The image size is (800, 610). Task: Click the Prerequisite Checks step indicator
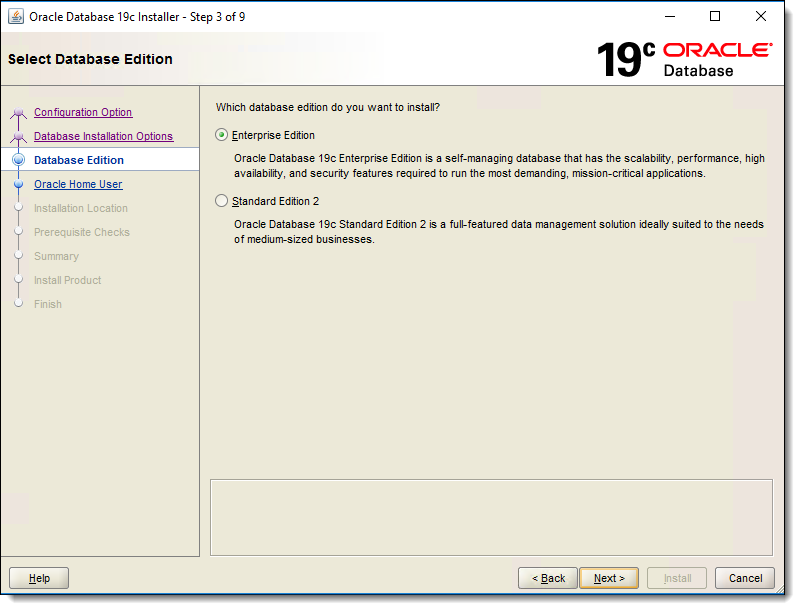pyautogui.click(x=20, y=232)
